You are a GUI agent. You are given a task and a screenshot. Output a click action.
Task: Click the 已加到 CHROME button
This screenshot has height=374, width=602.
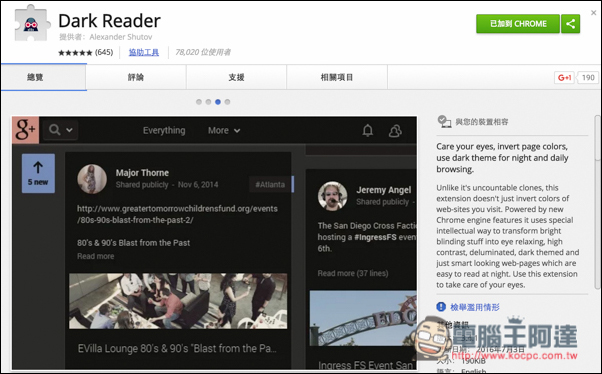518,24
